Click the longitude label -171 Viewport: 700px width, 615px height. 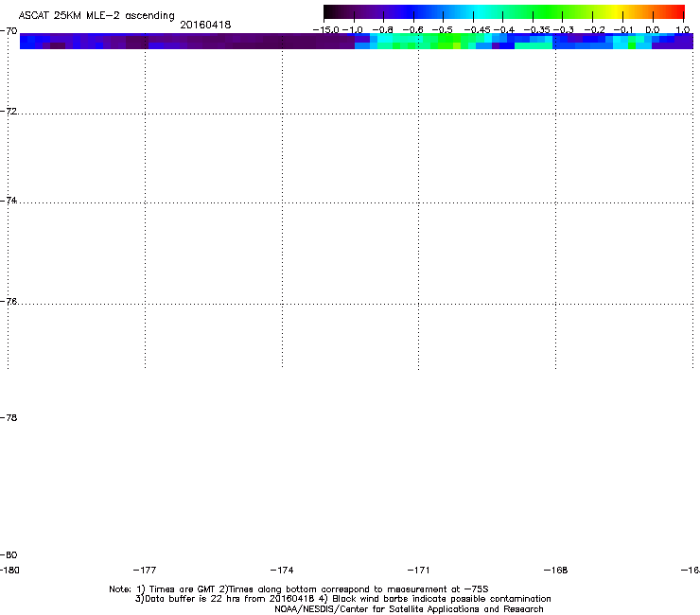tap(418, 570)
